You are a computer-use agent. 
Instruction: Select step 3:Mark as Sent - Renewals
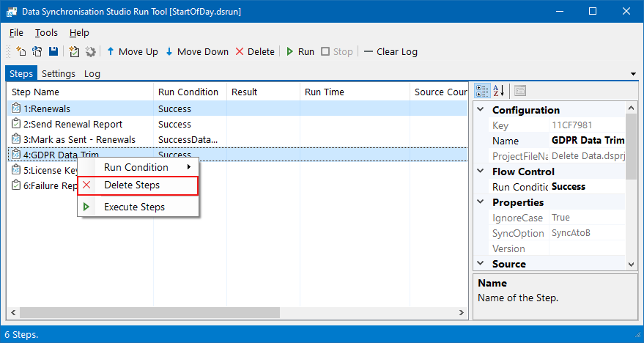tap(237, 140)
